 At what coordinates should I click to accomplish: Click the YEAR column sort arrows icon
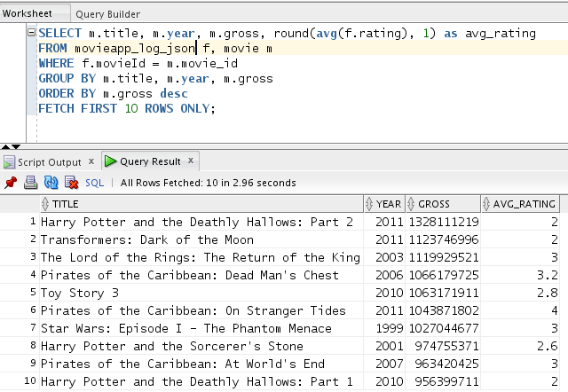tap(369, 204)
